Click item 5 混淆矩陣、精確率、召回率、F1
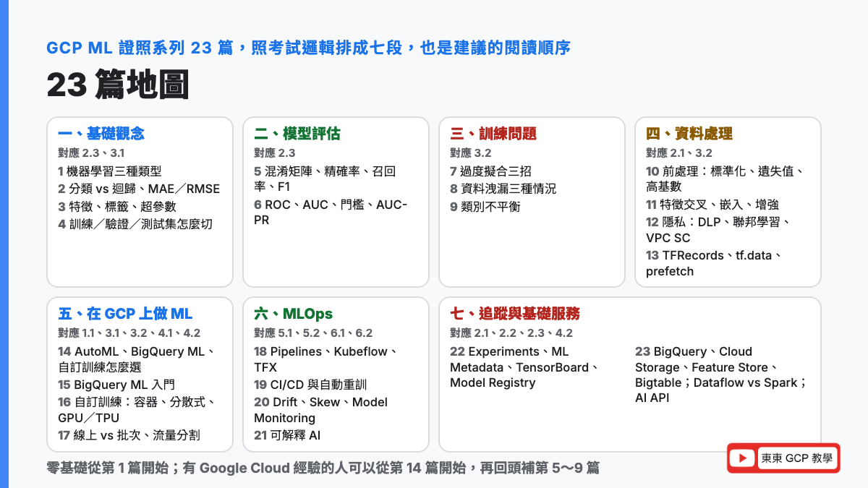The image size is (868, 488). click(x=325, y=179)
